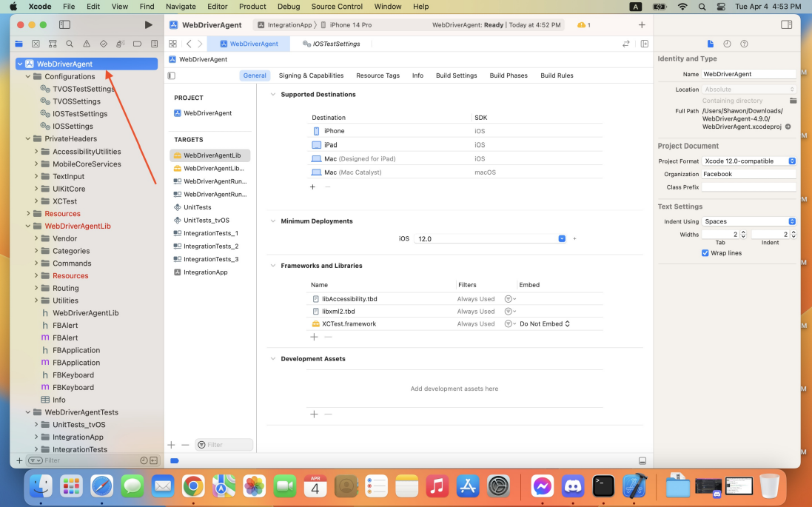The height and width of the screenshot is (507, 812).
Task: Open the Source Control menu
Action: (x=337, y=7)
